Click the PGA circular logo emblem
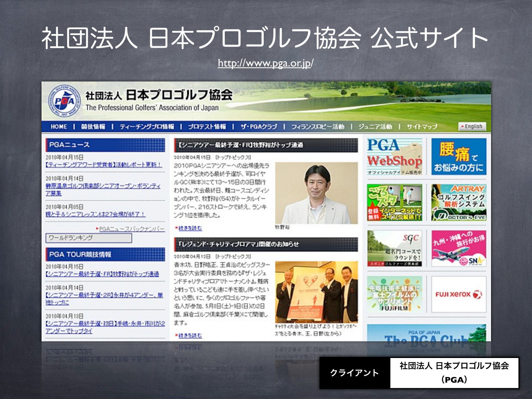532x399 pixels. coord(65,101)
